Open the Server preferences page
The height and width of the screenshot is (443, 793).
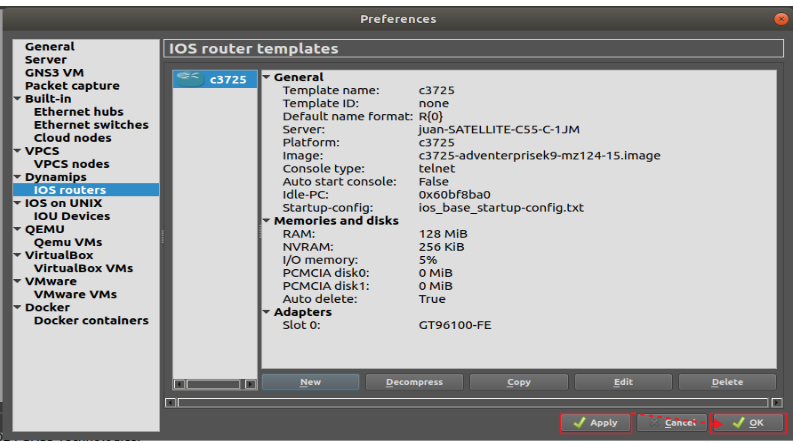[46, 60]
